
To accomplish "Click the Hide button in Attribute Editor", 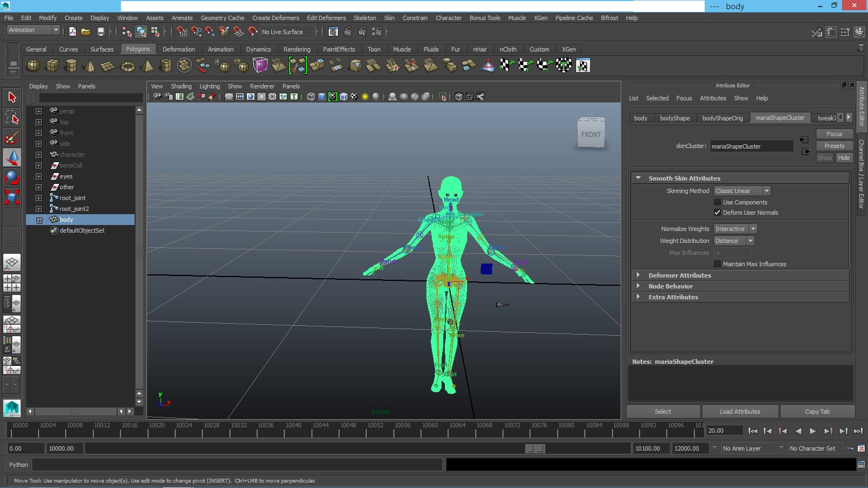I will tap(844, 158).
